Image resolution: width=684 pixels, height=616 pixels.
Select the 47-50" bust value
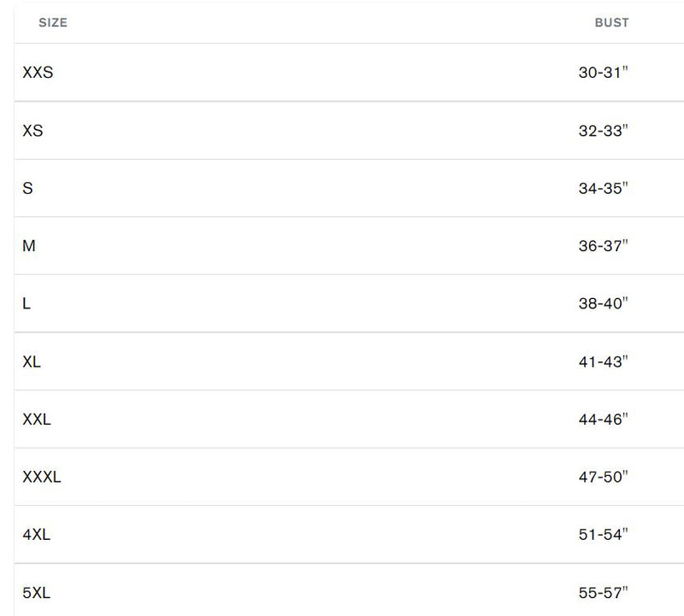[604, 477]
